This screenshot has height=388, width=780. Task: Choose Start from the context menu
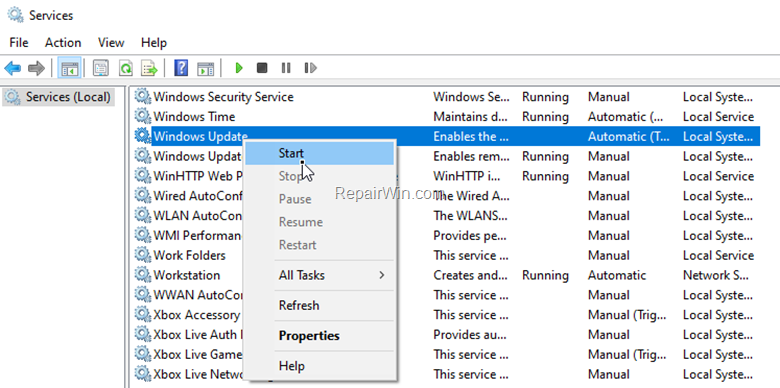319,153
